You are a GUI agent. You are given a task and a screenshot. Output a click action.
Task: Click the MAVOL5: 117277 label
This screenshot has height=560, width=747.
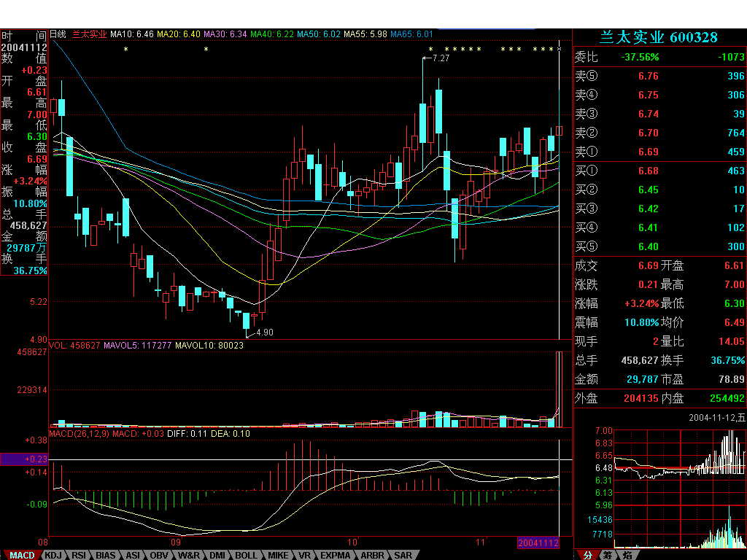point(138,345)
